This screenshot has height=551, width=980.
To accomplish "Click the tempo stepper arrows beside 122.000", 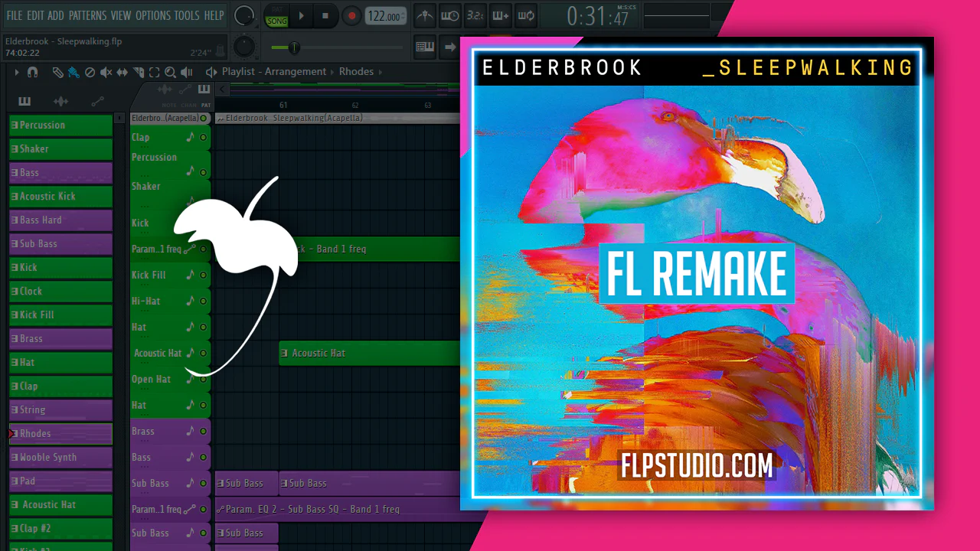I will click(x=405, y=16).
